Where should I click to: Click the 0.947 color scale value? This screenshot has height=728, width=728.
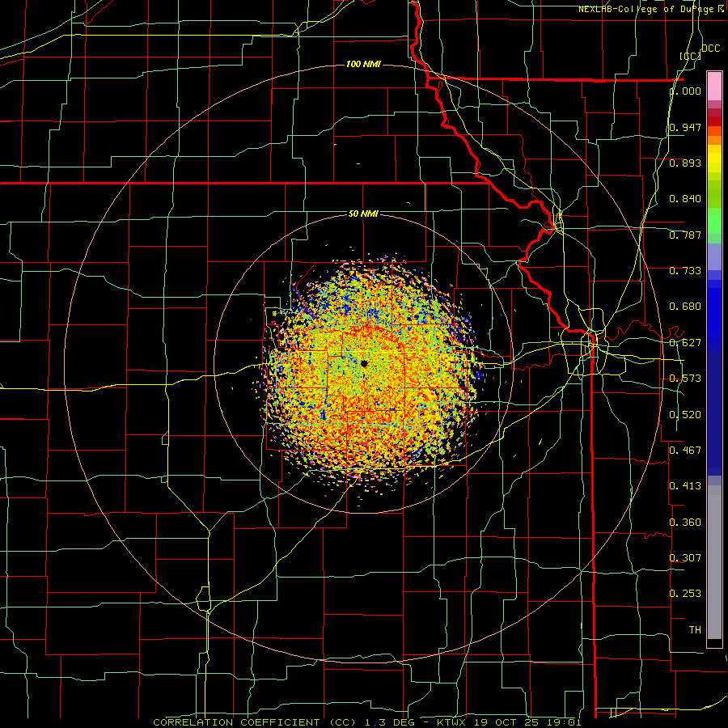coord(685,127)
